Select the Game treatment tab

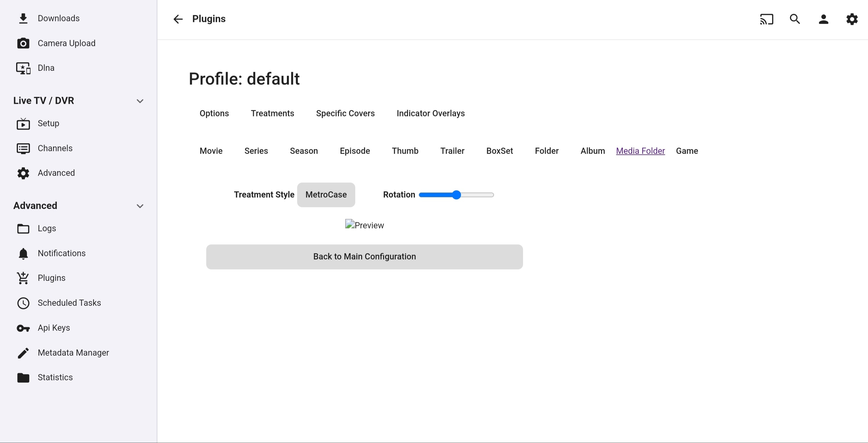pyautogui.click(x=687, y=151)
